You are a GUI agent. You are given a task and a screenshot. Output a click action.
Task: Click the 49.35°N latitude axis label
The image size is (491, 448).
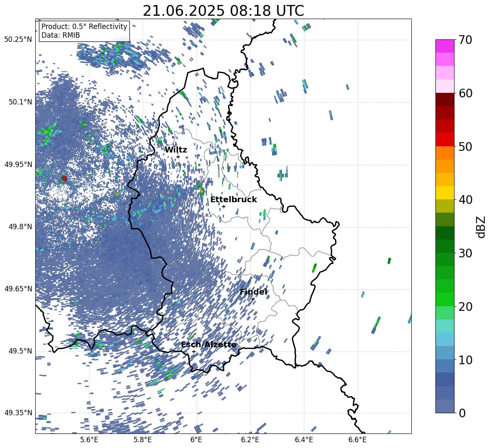[x=19, y=413]
